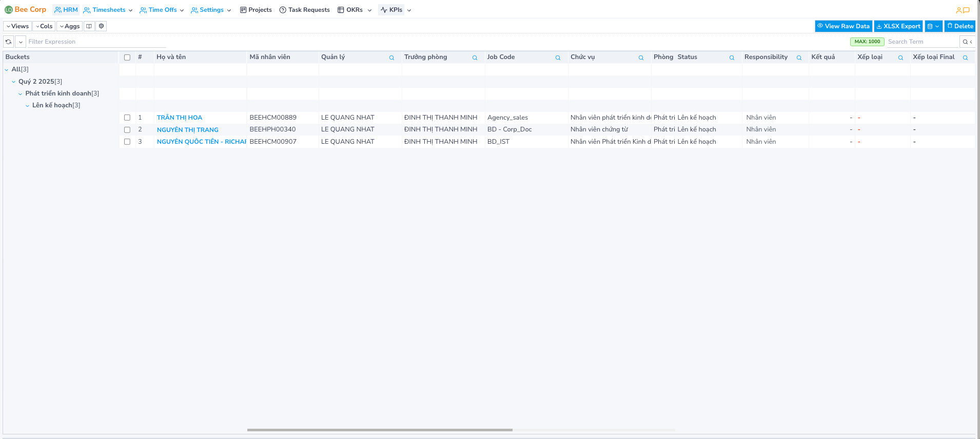Screen dimensions: 980x439
Task: Click search icon in Job Code column header
Action: 558,58
